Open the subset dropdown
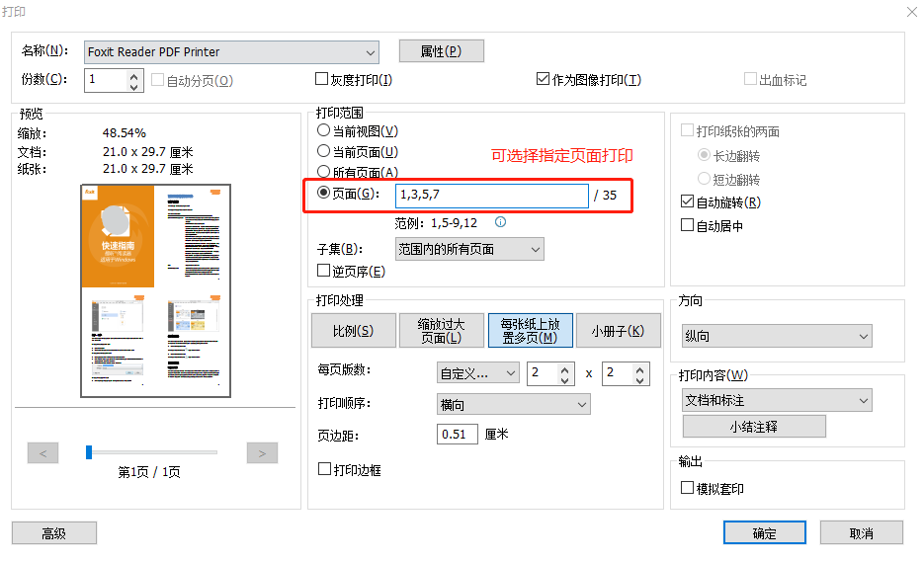The image size is (924, 563). [x=469, y=249]
